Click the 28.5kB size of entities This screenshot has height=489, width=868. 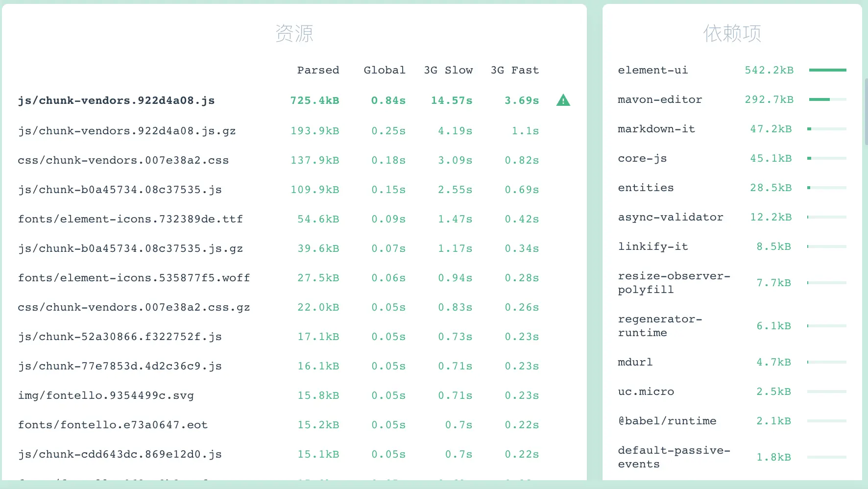pos(771,188)
